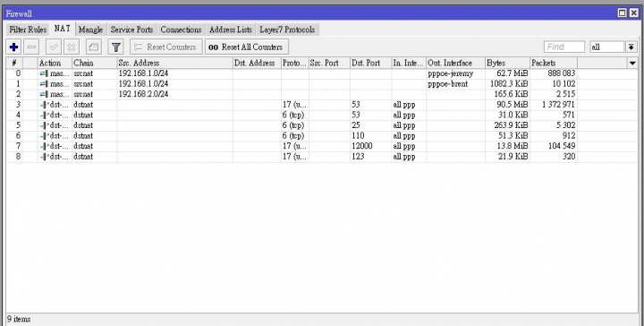Click the masquerade action icon in row 2
The width and height of the screenshot is (644, 326).
(x=44, y=94)
